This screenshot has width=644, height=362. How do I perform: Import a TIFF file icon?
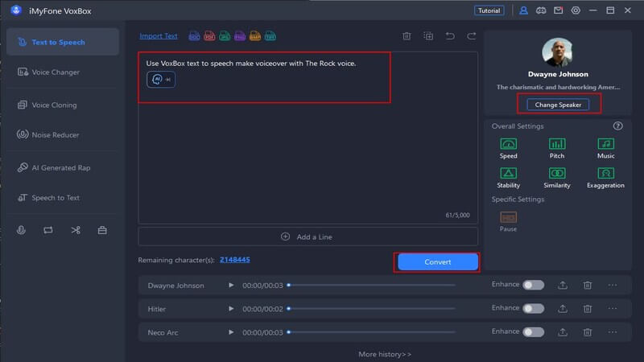tap(270, 36)
